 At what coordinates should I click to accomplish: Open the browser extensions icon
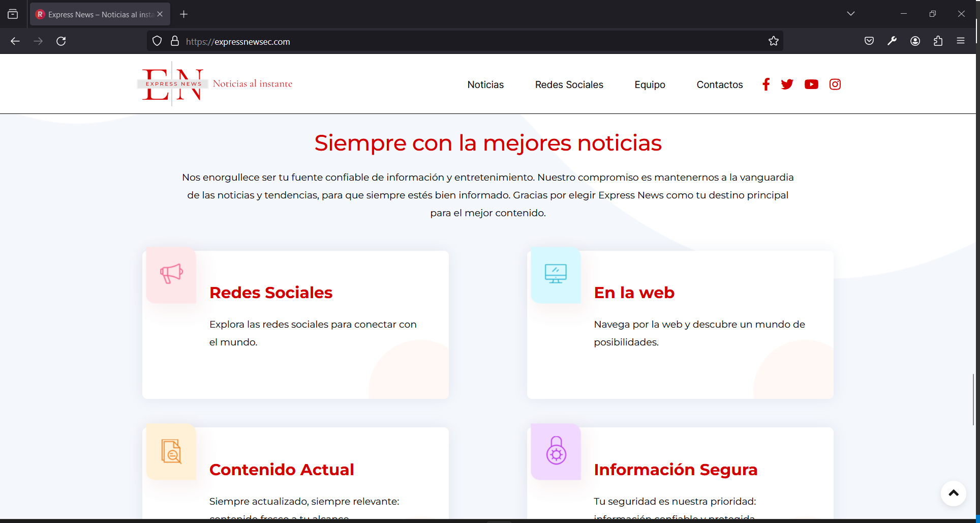pyautogui.click(x=938, y=41)
